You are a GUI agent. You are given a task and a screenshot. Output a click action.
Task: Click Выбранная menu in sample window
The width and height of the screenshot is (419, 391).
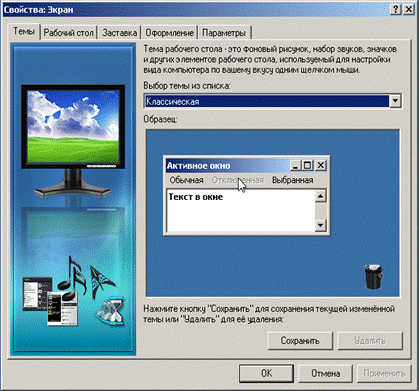292,180
